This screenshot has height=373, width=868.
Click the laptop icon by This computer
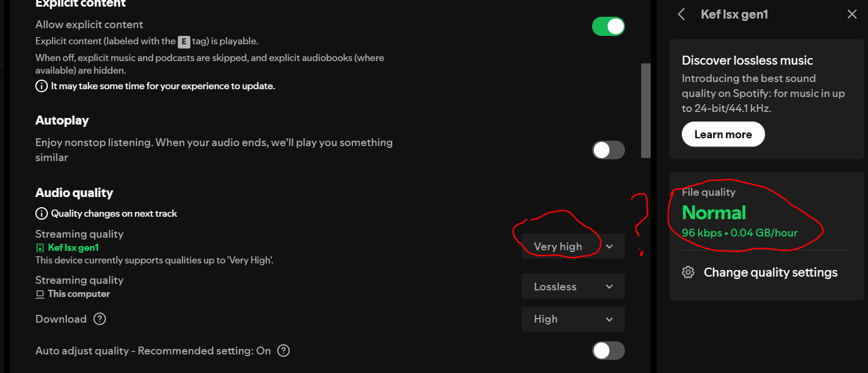pyautogui.click(x=40, y=294)
